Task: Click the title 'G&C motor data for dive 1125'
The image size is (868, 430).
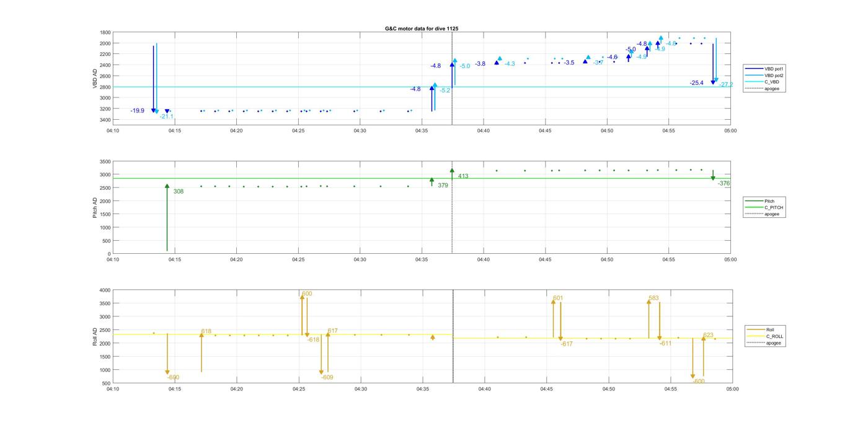Action: click(x=422, y=29)
